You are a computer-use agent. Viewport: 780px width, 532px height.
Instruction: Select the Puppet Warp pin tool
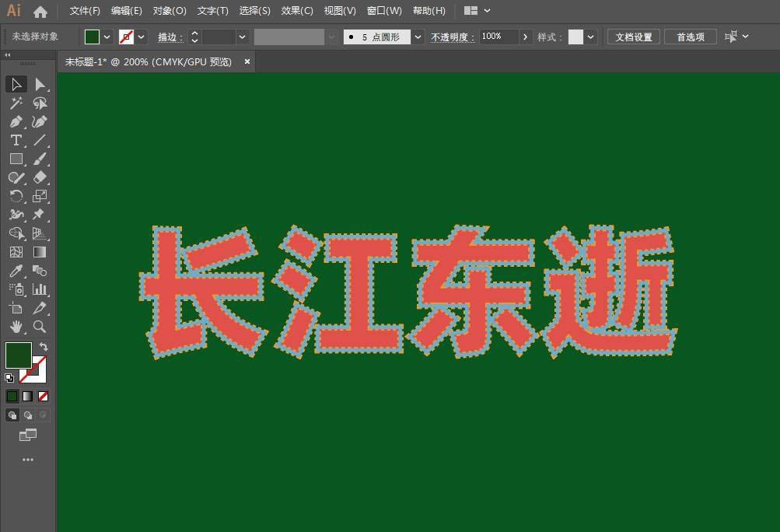pos(40,215)
